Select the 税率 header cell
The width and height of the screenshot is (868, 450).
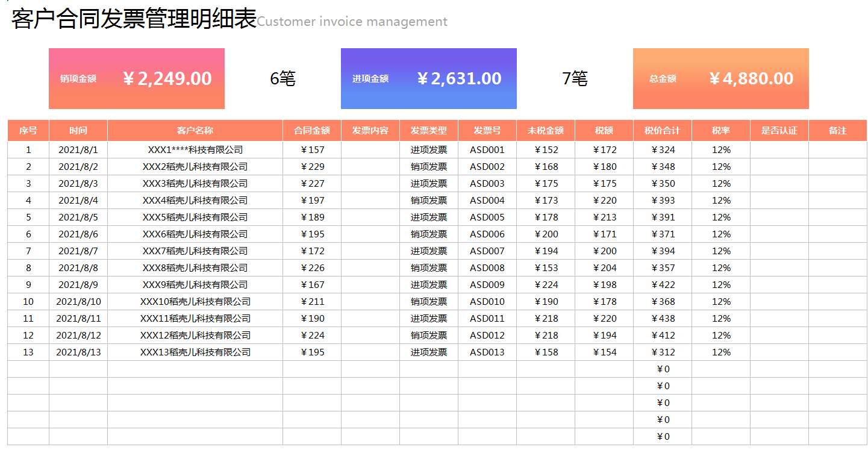pyautogui.click(x=721, y=131)
